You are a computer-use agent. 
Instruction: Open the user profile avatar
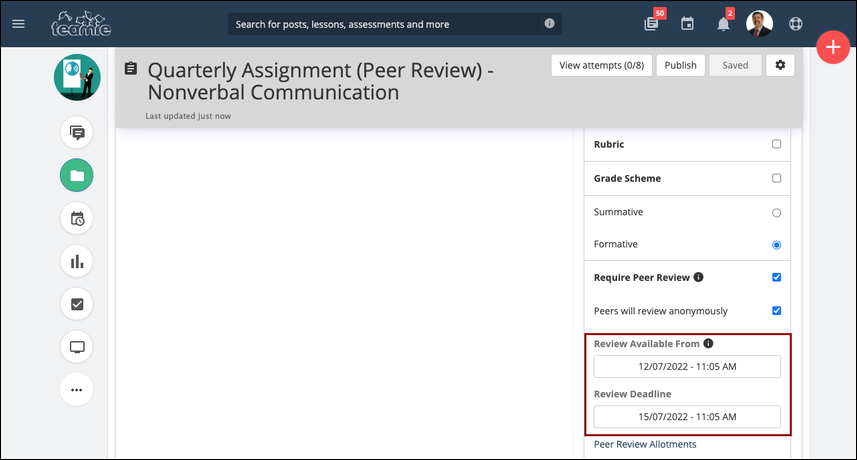tap(759, 23)
